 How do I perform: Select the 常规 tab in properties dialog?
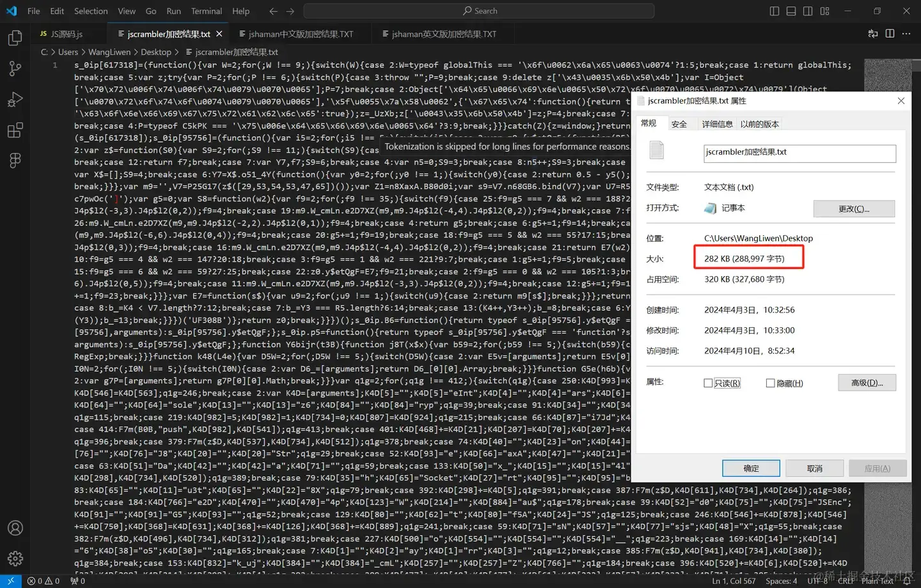tap(649, 123)
